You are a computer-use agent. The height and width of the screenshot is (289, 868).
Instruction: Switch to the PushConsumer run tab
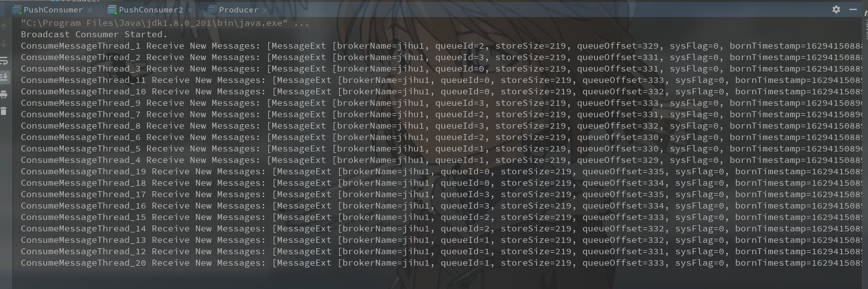point(53,10)
